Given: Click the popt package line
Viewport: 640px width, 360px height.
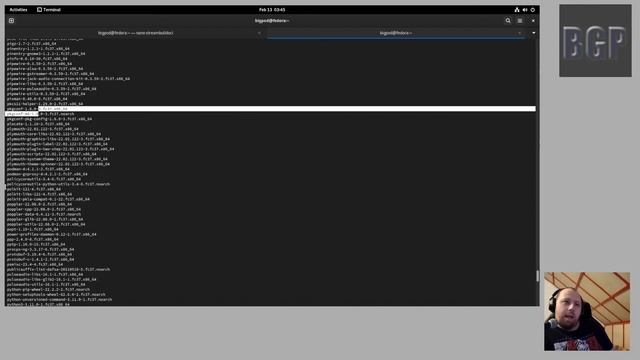Looking at the screenshot, I should click(33, 229).
